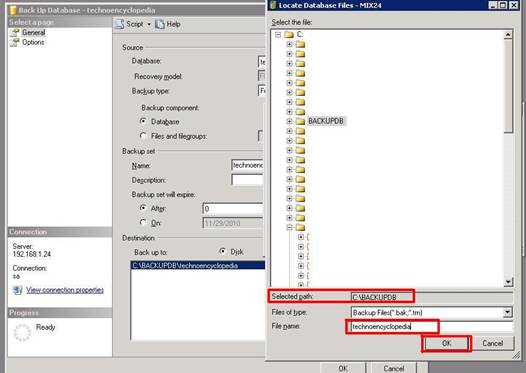
Task: Click the C: drive folder icon
Action: coord(288,35)
